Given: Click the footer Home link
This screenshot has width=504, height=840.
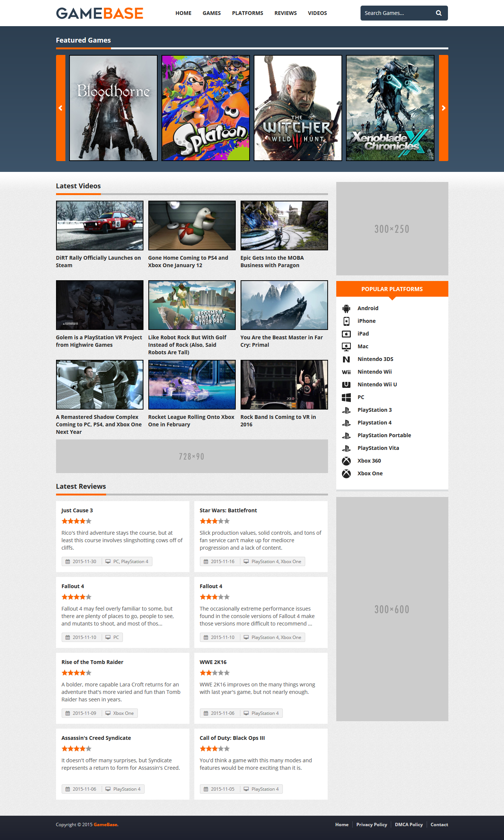Looking at the screenshot, I should click(x=342, y=824).
